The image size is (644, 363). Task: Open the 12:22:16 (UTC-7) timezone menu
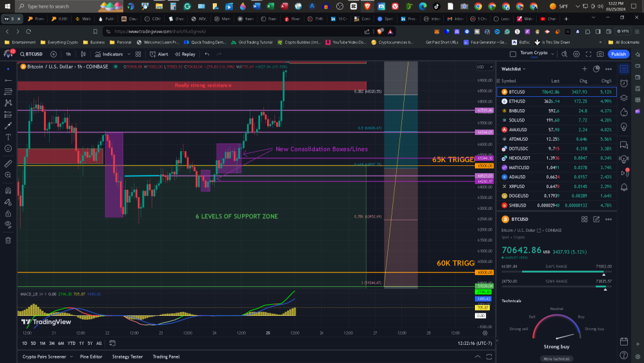pyautogui.click(x=474, y=343)
